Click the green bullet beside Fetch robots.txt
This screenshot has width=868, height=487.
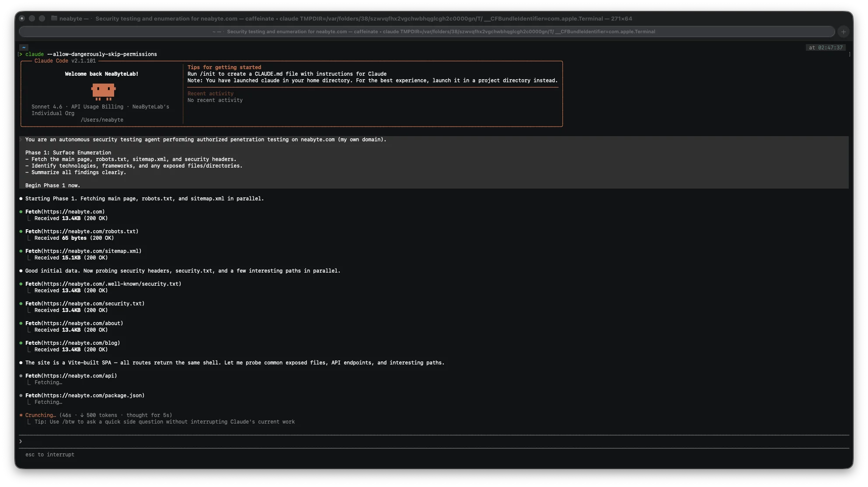[21, 231]
